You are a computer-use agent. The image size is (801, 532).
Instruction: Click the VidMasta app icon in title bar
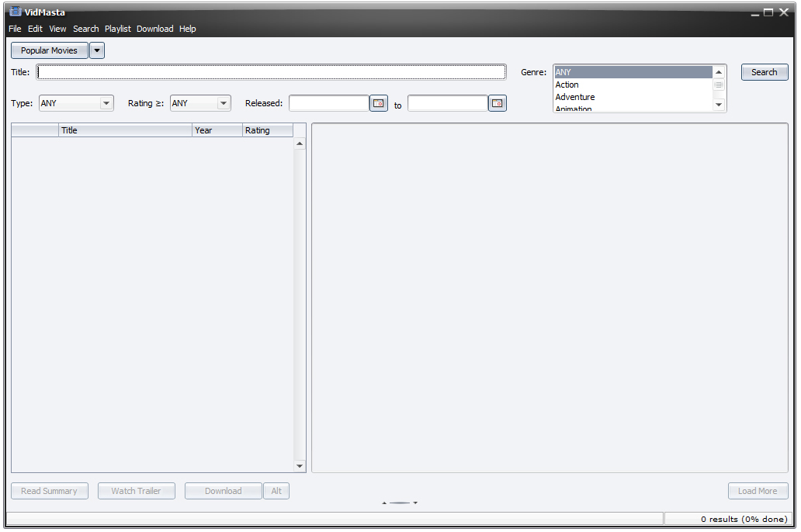[14, 12]
